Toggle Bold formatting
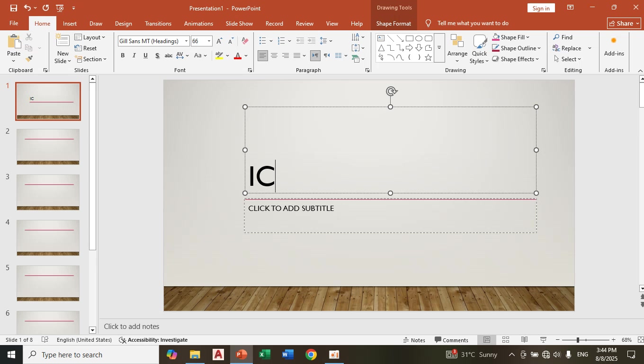The image size is (644, 364). click(x=123, y=56)
